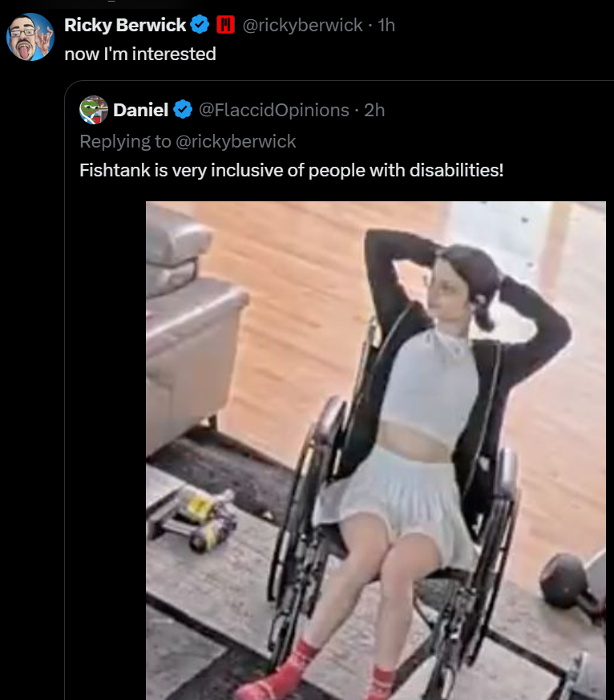Click the "Replying to" label in quoted tweet

tap(125, 141)
